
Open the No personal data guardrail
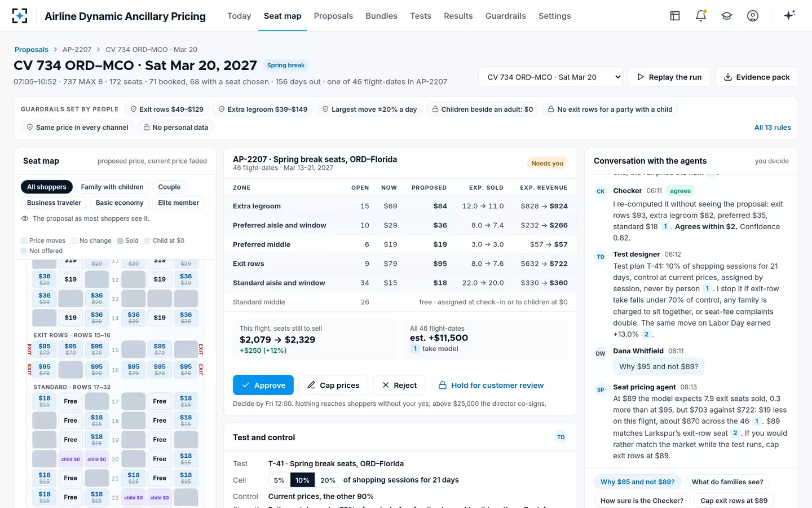pyautogui.click(x=176, y=127)
